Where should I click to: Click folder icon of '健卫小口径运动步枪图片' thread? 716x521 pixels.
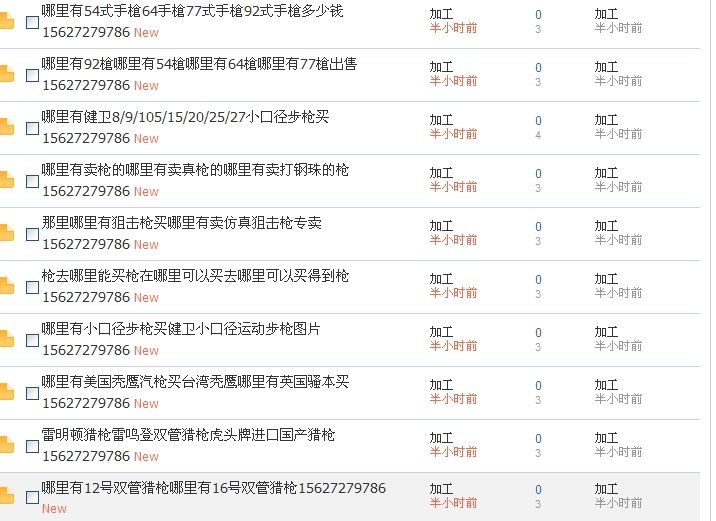6,339
